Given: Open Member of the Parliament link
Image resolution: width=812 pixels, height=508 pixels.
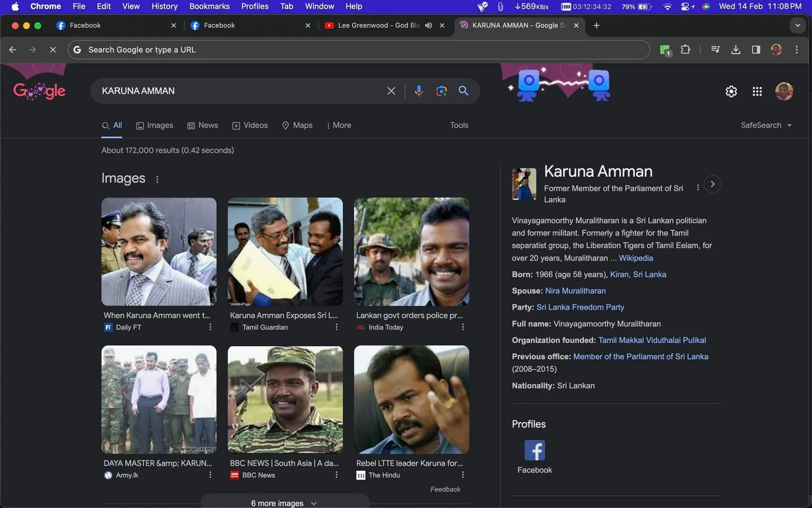Looking at the screenshot, I should point(641,357).
